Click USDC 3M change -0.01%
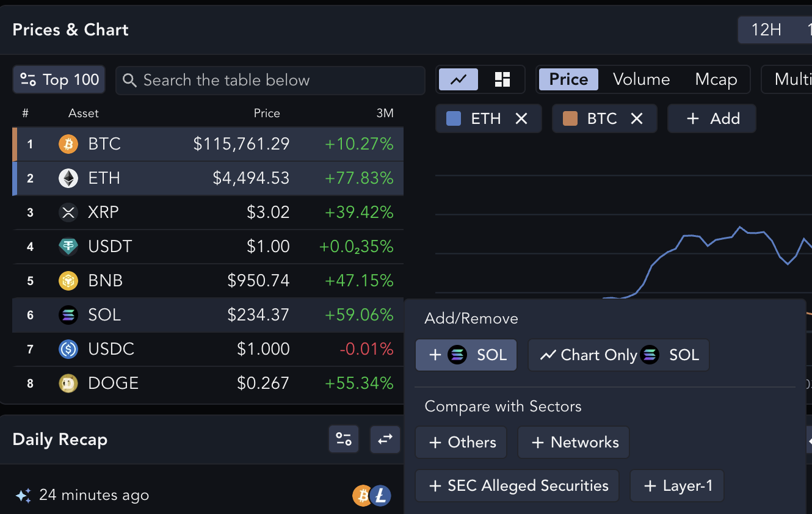The width and height of the screenshot is (812, 514). point(366,349)
